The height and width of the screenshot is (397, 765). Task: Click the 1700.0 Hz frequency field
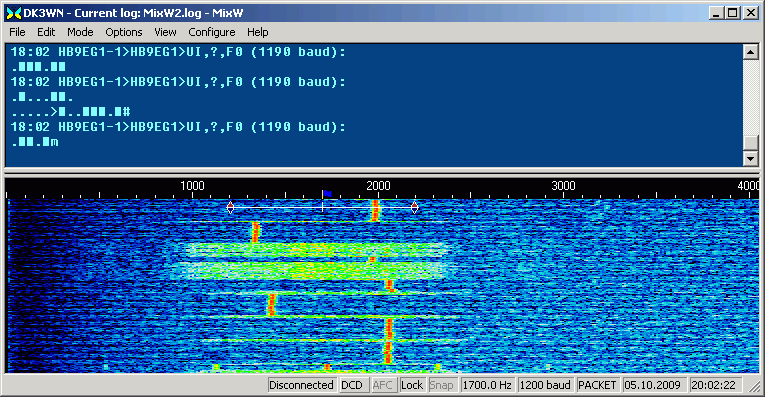pyautogui.click(x=487, y=385)
